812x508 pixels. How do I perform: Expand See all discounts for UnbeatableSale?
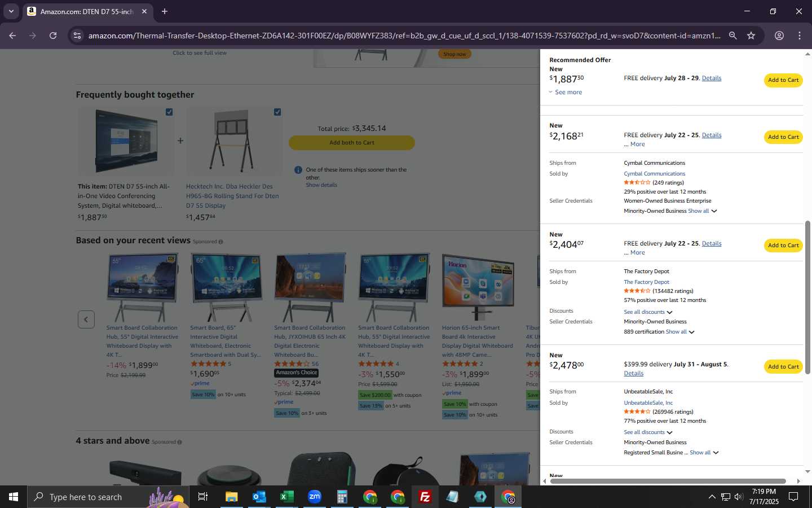(x=648, y=432)
